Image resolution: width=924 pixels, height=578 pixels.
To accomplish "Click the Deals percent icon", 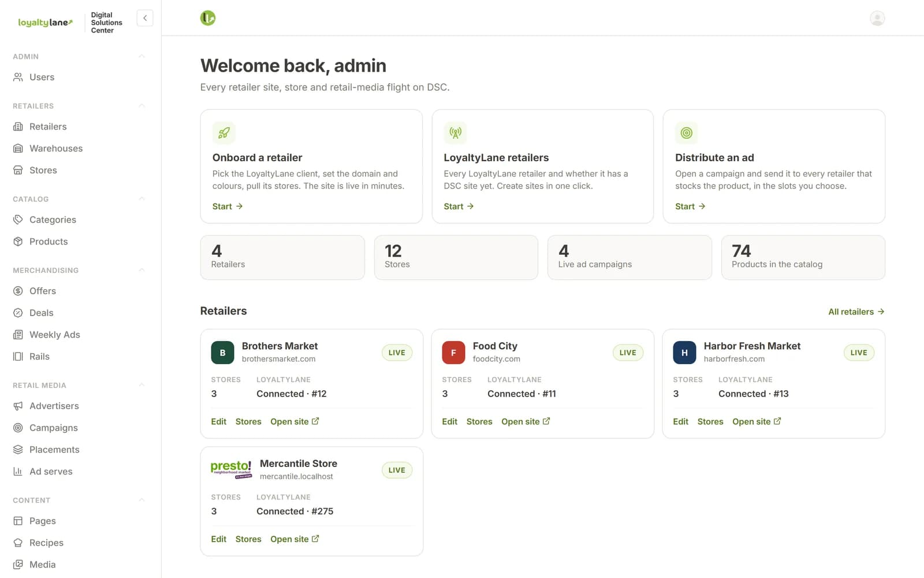I will 18,313.
